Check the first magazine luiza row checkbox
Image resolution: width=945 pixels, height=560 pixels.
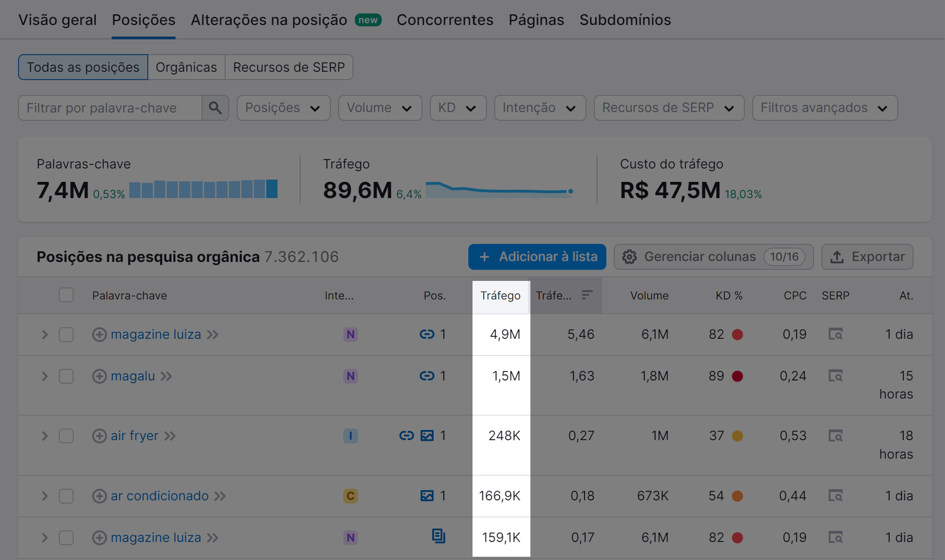click(66, 335)
